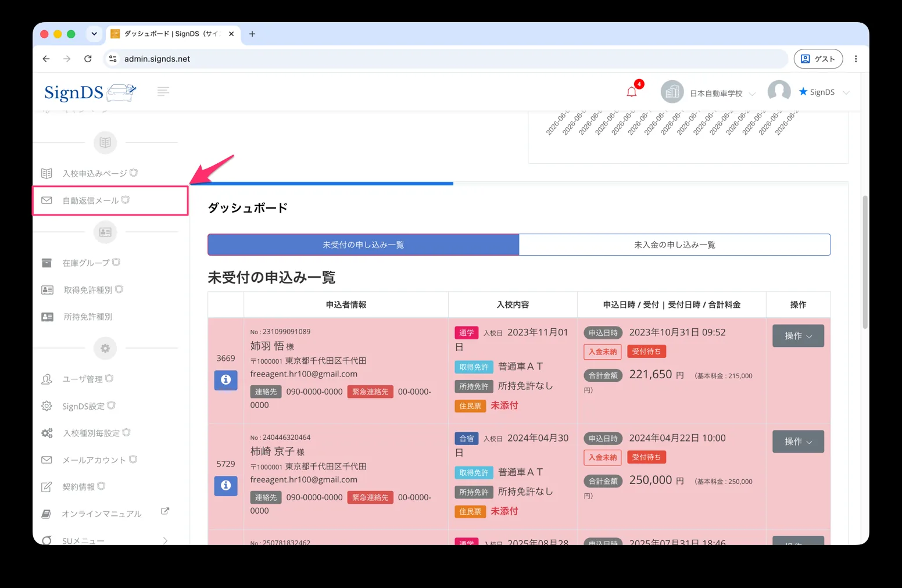Open a new browser tab
Viewport: 902px width, 588px height.
[x=252, y=34]
